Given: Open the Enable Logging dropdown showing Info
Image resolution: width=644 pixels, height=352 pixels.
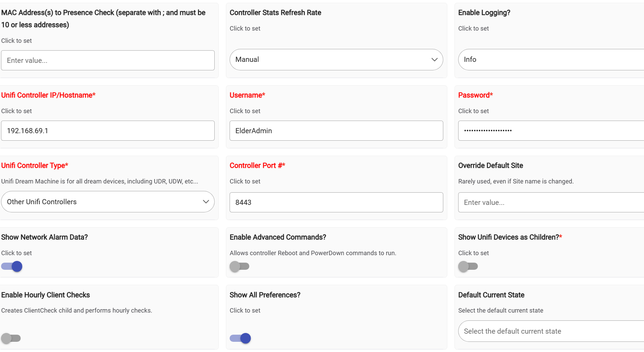Looking at the screenshot, I should click(x=550, y=60).
